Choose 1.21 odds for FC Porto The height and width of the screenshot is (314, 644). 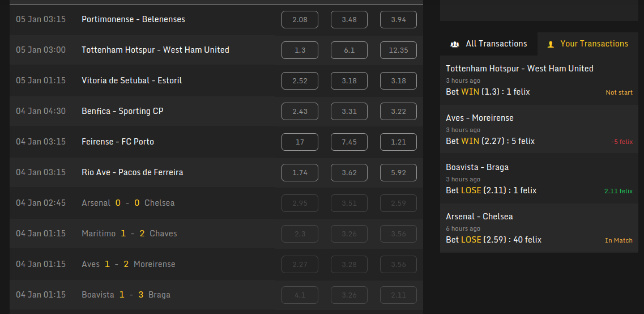point(398,142)
